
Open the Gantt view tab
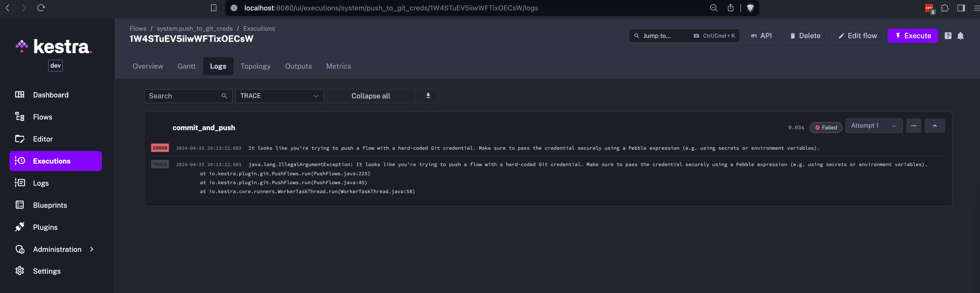pos(186,66)
